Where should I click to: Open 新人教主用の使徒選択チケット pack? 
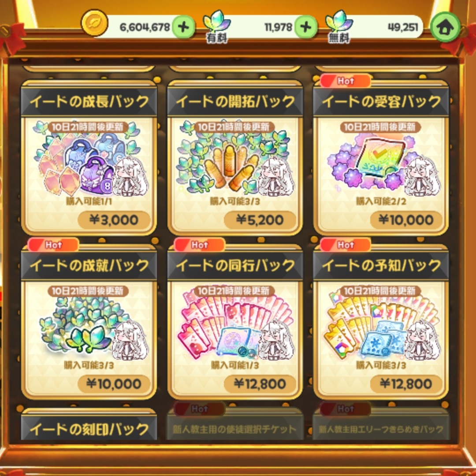235,429
